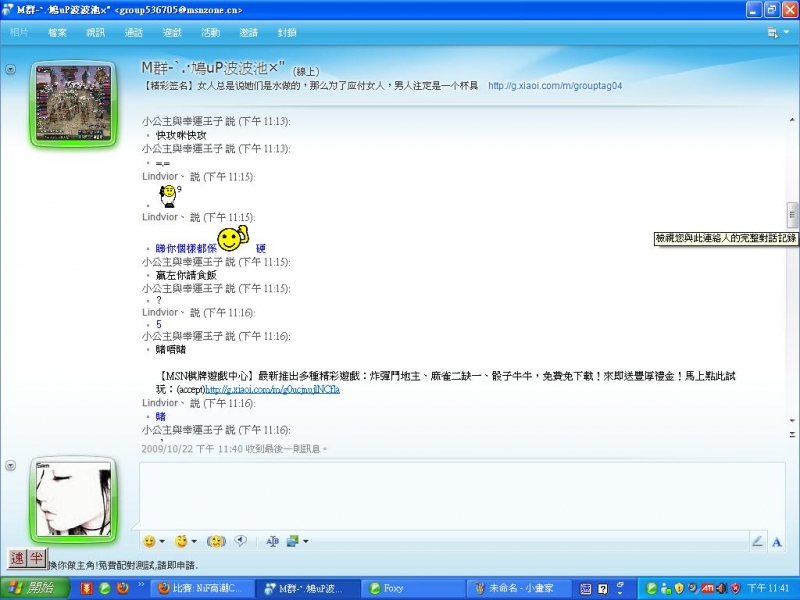The width and height of the screenshot is (800, 600).
Task: Click the group name M群 title text
Action: [x=213, y=67]
